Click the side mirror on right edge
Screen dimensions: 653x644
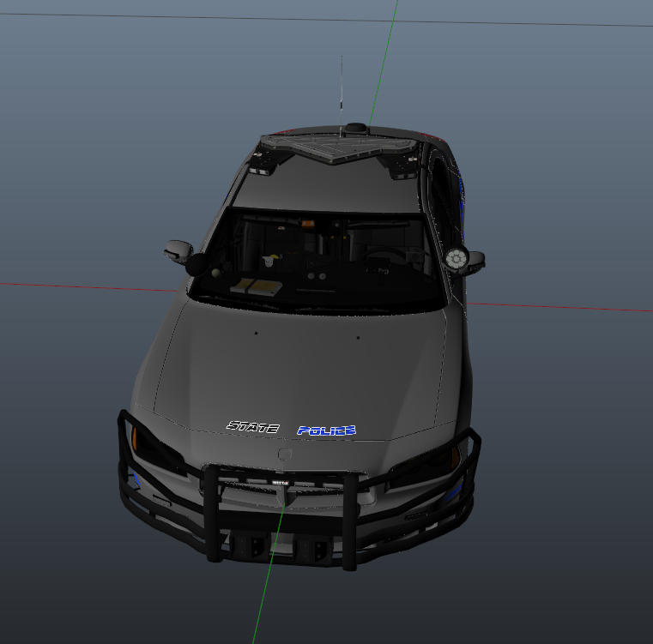[x=475, y=258]
